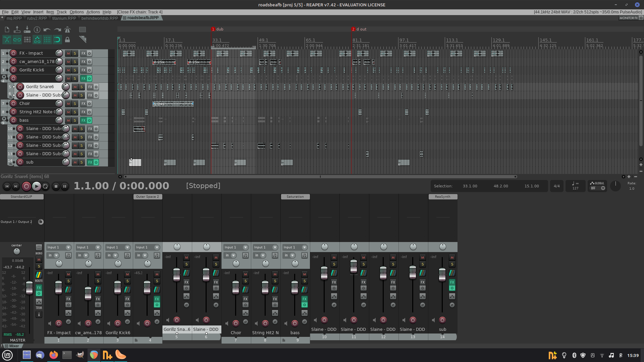The width and height of the screenshot is (644, 362).
Task: Click the razor edit toolbar icon
Action: pyautogui.click(x=83, y=40)
